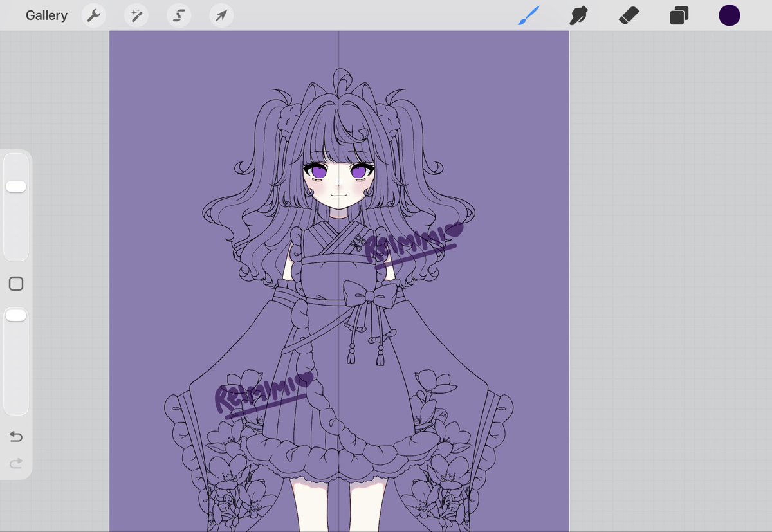Redo the undone stroke
The width and height of the screenshot is (772, 532).
tap(15, 463)
